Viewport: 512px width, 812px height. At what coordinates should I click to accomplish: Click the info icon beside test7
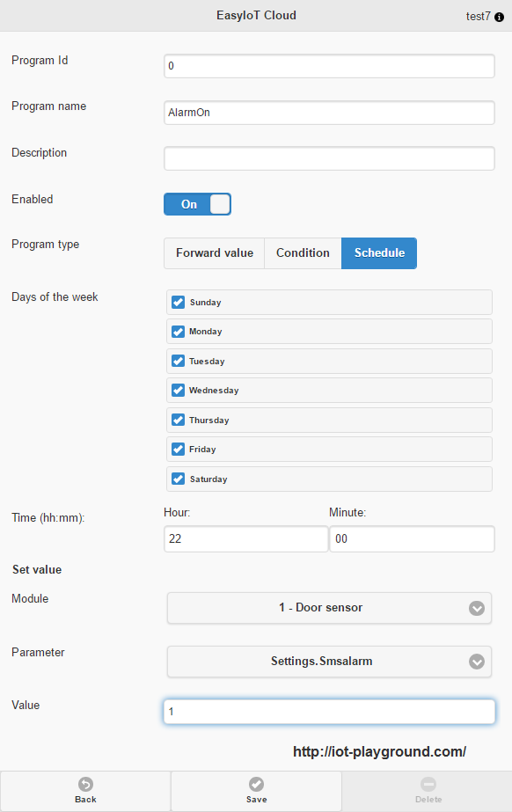[499, 17]
